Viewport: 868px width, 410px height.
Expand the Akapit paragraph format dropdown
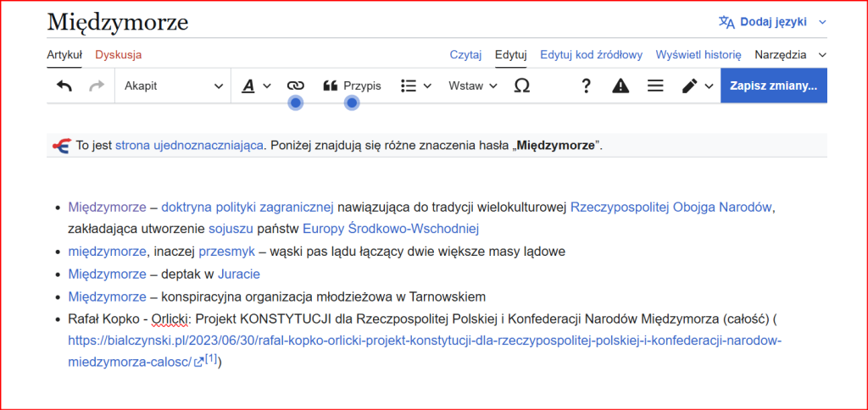(174, 86)
